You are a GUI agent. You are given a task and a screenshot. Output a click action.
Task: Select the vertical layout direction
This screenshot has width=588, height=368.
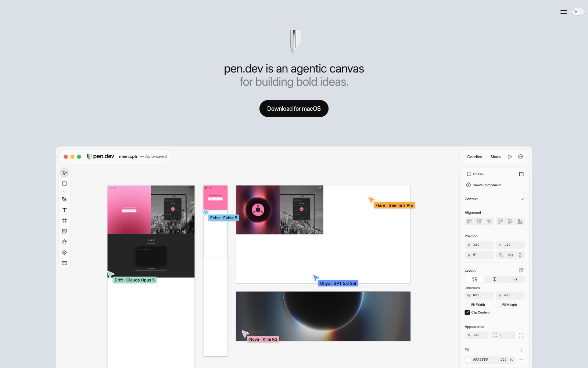[x=495, y=279]
